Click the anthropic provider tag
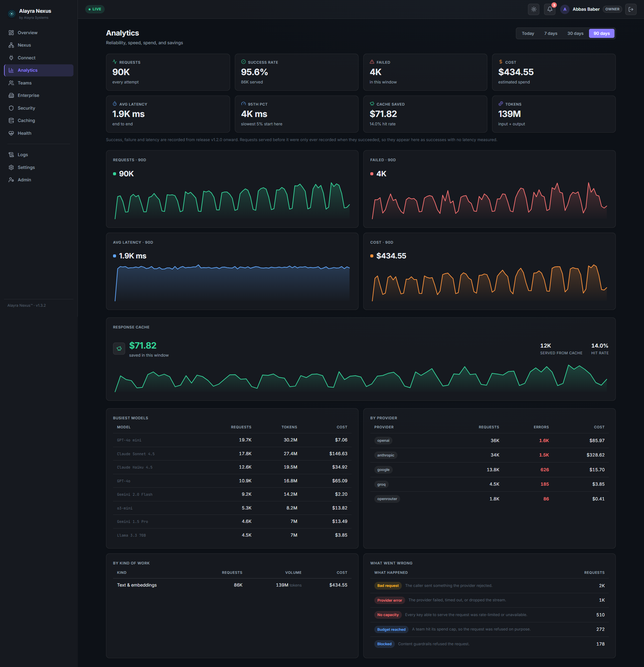 (385, 455)
